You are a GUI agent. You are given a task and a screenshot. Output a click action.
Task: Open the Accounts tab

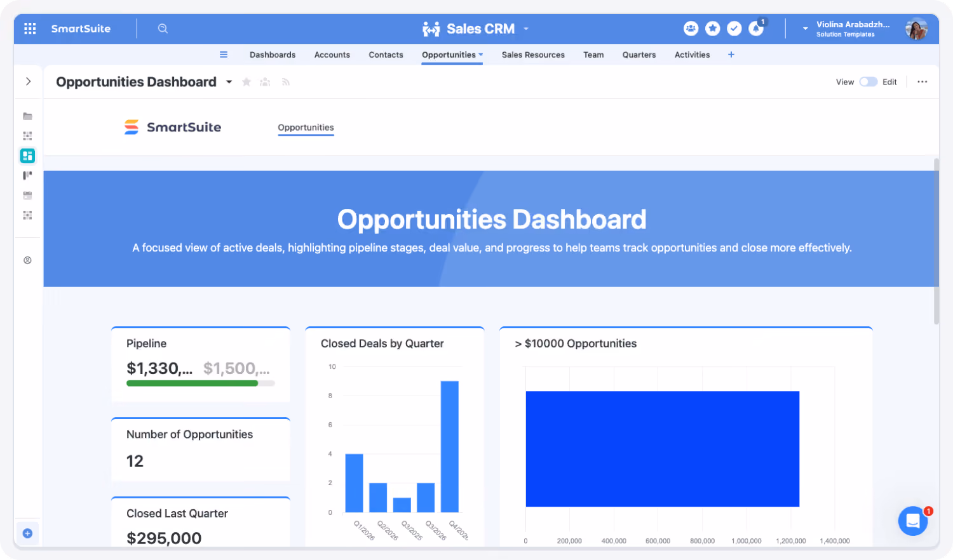[332, 55]
